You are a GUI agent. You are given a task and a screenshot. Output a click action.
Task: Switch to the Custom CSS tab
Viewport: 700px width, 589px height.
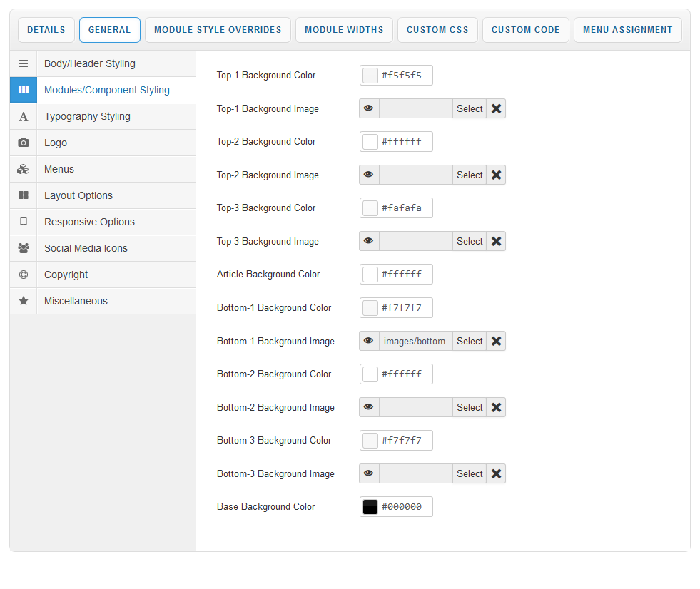pos(437,30)
